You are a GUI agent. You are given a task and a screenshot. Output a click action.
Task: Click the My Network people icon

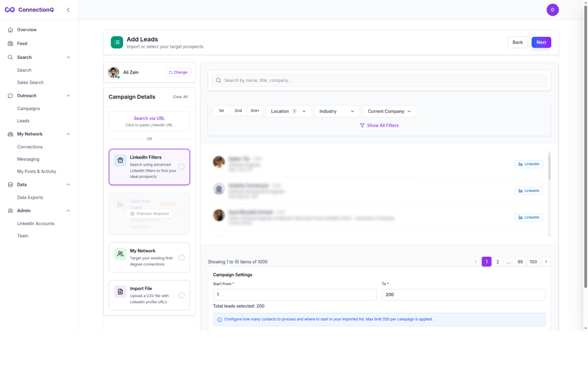point(119,253)
